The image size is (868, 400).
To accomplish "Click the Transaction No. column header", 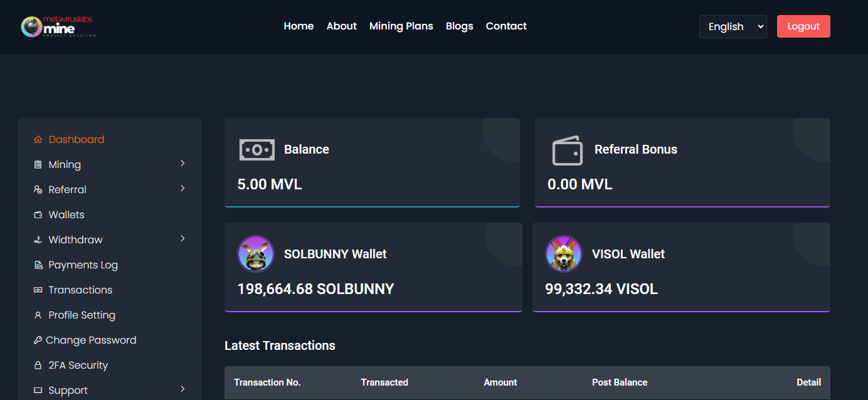I will (267, 382).
